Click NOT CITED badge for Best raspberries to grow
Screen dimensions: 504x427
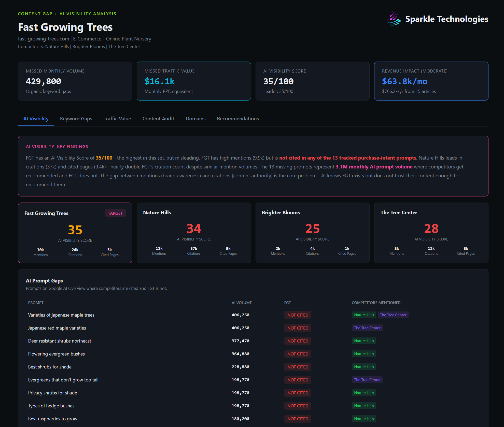click(x=298, y=419)
